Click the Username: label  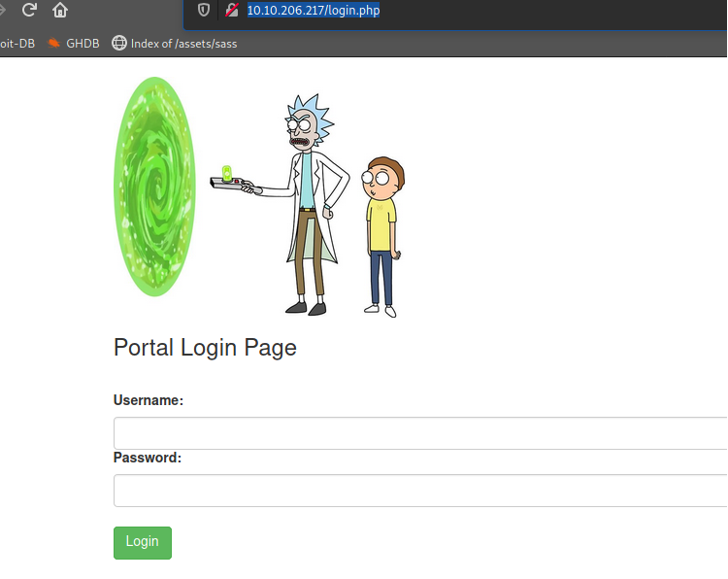tap(149, 400)
